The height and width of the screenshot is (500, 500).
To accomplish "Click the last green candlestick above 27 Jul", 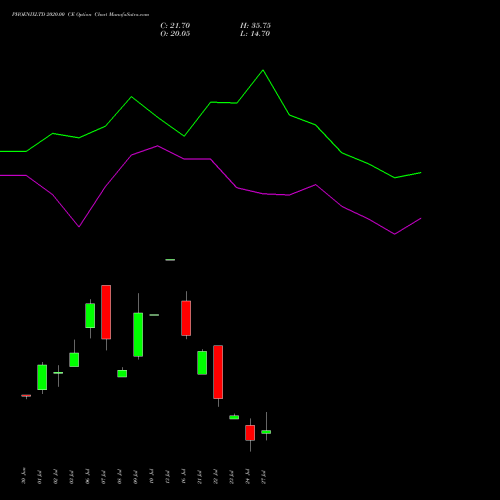I will [x=266, y=432].
